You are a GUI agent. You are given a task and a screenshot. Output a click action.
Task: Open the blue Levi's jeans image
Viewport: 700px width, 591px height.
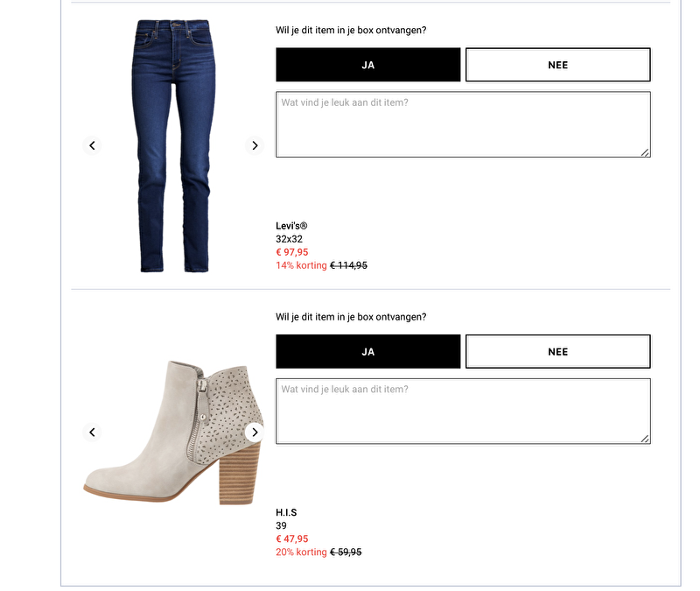pos(174,145)
